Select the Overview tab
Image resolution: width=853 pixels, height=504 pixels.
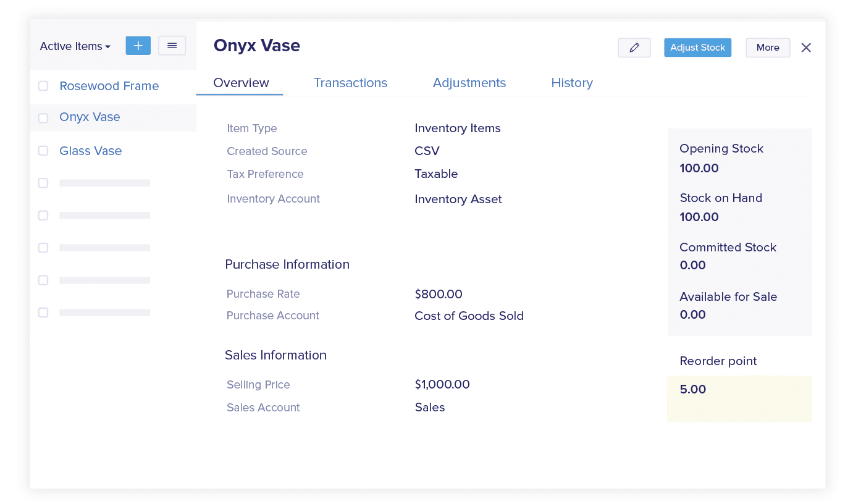241,83
